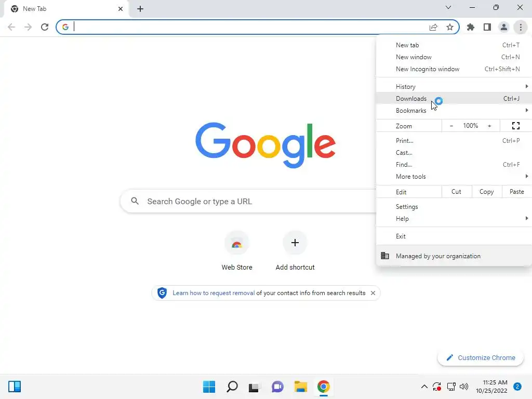
Task: Increase zoom with the plus button
Action: point(489,126)
